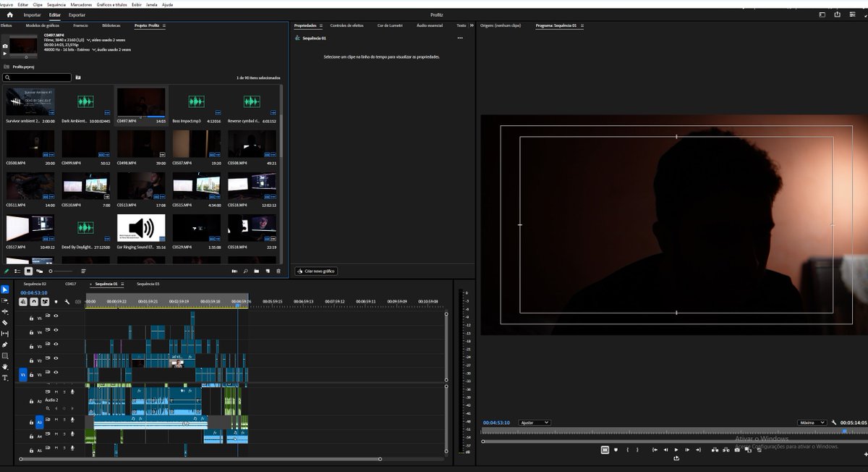Add a marker in the timeline header
The width and height of the screenshot is (868, 472).
[56, 302]
